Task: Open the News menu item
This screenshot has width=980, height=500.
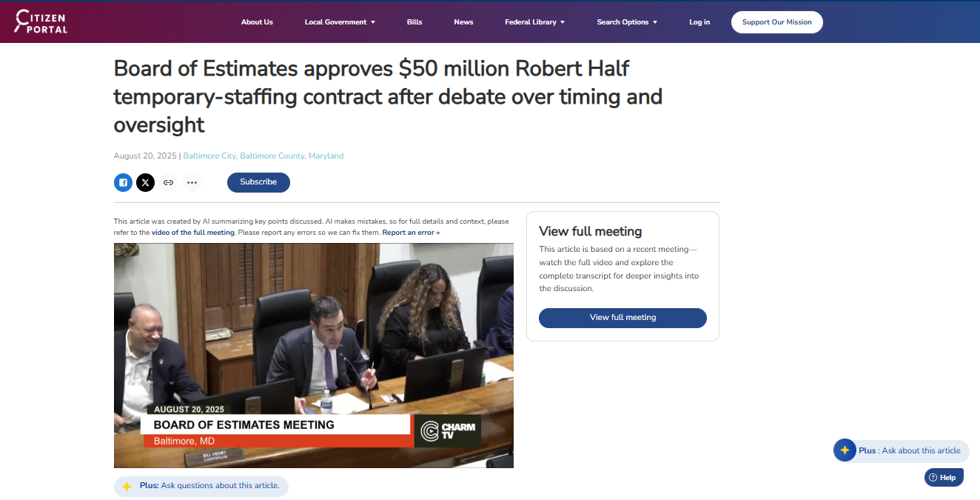Action: (x=463, y=22)
